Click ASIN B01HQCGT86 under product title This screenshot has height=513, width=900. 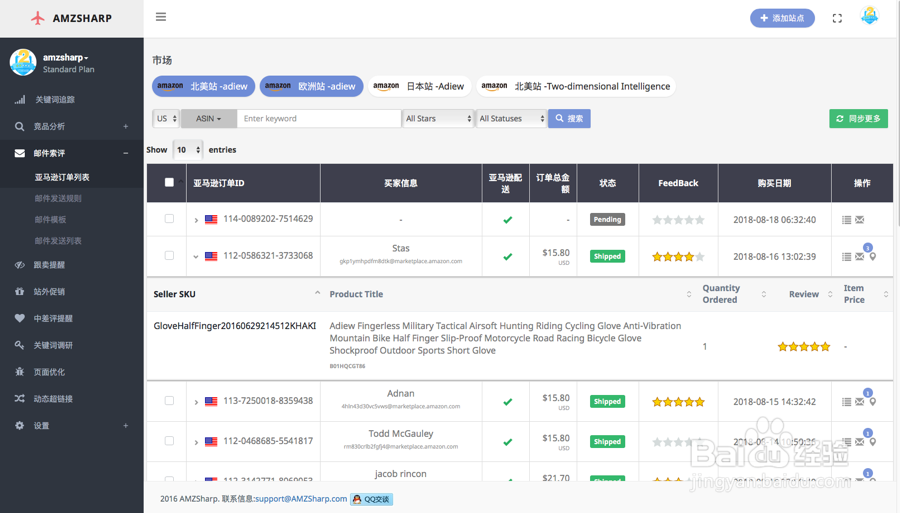click(x=347, y=366)
